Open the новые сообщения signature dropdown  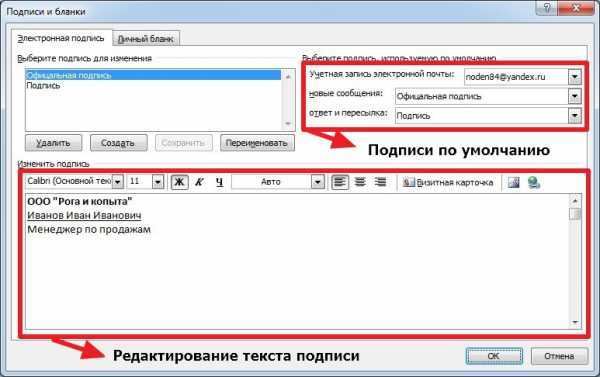tap(574, 96)
